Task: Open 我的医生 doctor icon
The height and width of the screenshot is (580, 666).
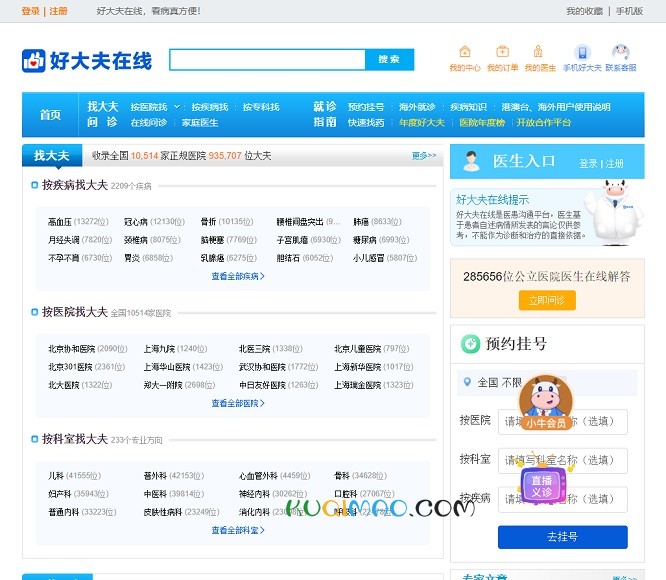Action: pyautogui.click(x=538, y=52)
